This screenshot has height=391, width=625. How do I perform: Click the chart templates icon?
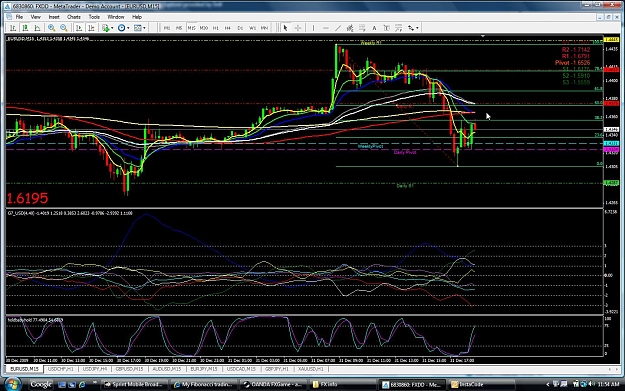pyautogui.click(x=138, y=28)
